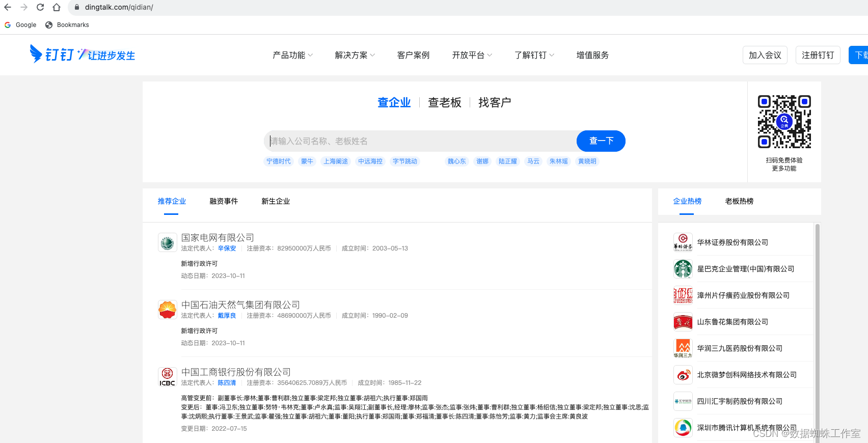The image size is (868, 443).
Task: Click the browser back arrow
Action: coord(8,7)
